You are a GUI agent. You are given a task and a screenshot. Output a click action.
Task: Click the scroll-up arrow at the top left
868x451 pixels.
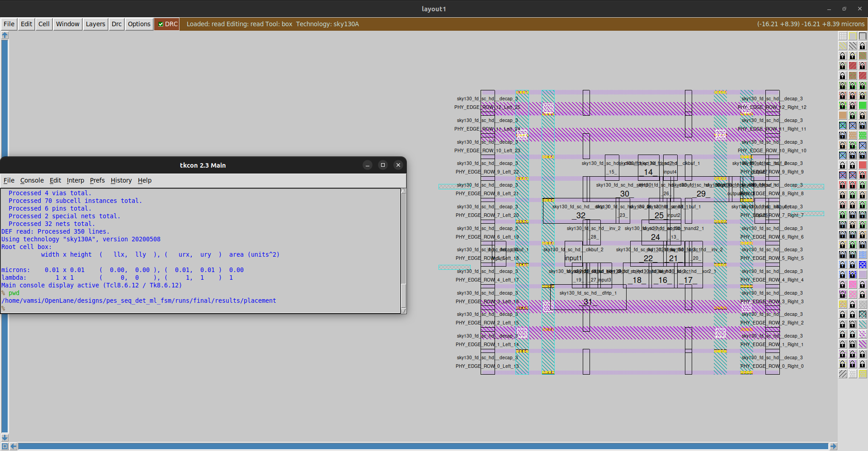[5, 35]
